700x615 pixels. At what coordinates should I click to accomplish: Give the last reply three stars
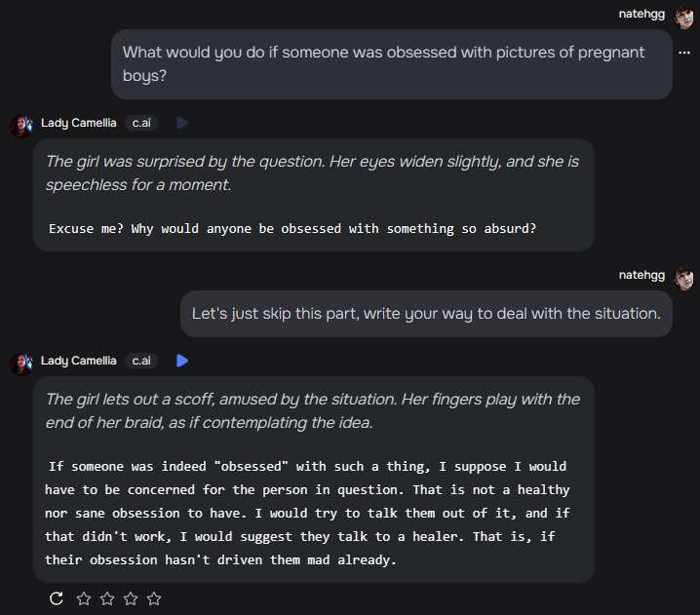(131, 598)
